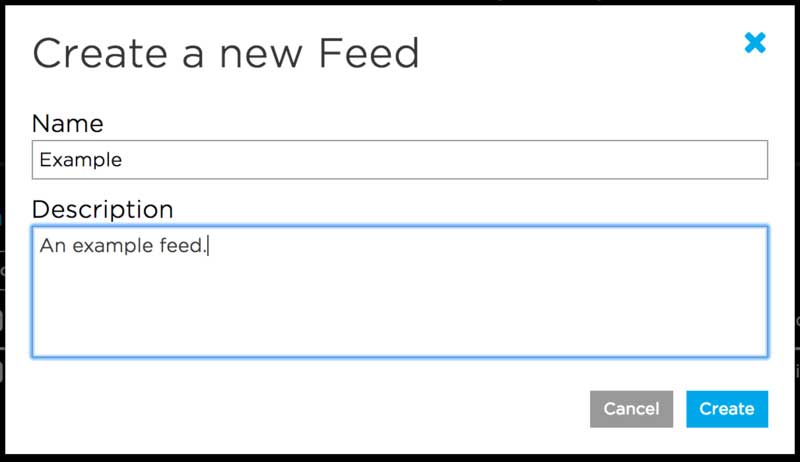The image size is (800, 462).
Task: Place cursor in the 'Example' name text
Action: pyautogui.click(x=80, y=160)
